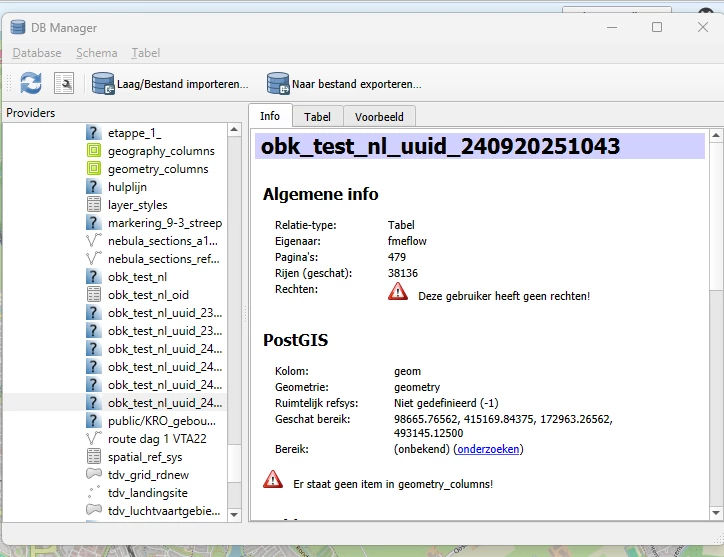
Task: Click the owner value fmeflow
Action: pos(407,241)
